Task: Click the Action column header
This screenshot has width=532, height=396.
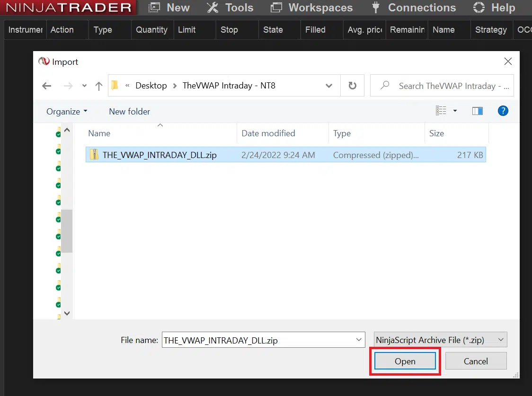Action: (68, 30)
